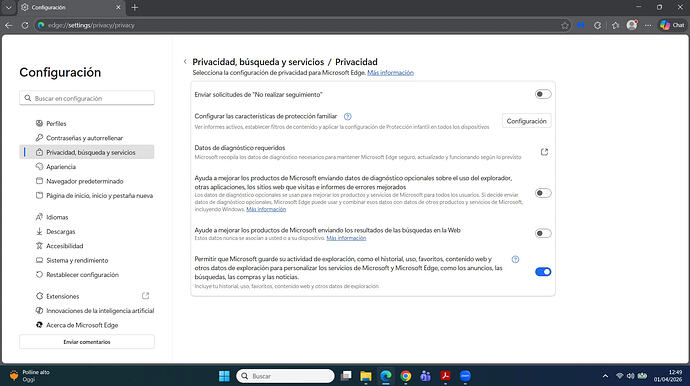
Task: Click help icon beside browsing activity setting
Action: (515, 259)
